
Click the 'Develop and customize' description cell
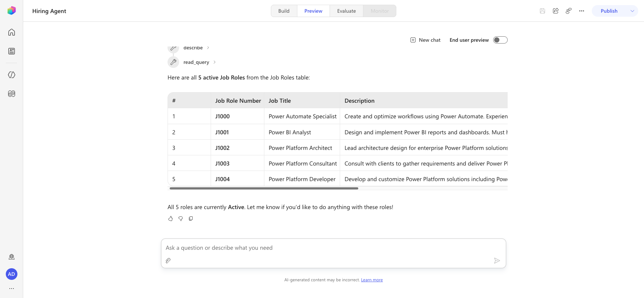click(424, 179)
